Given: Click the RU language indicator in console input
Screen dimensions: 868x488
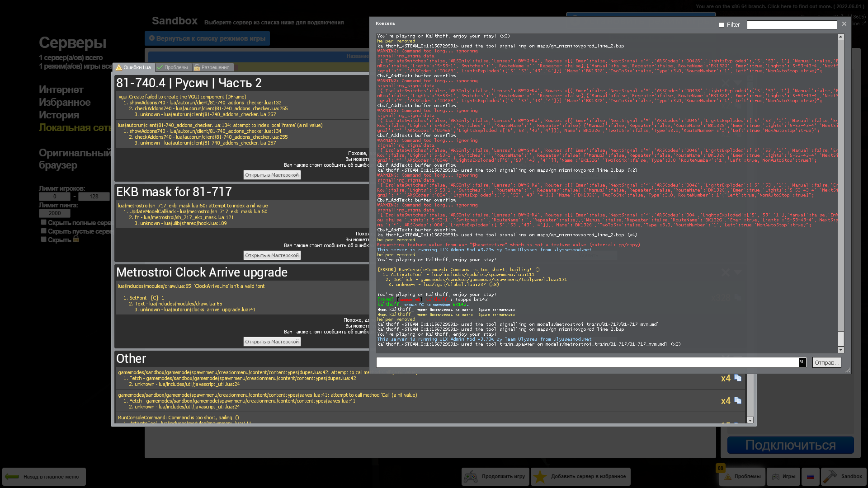Looking at the screenshot, I should pos(802,362).
